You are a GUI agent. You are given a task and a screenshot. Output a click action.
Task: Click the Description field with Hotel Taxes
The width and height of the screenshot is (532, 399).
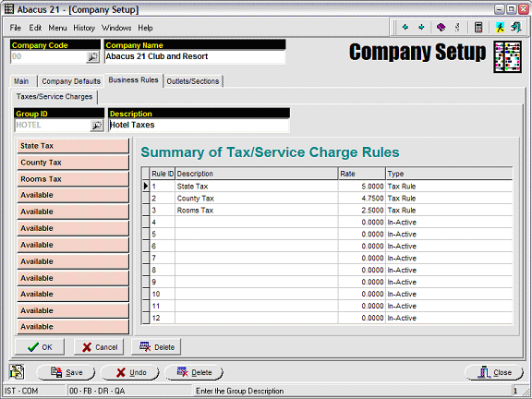pos(199,126)
